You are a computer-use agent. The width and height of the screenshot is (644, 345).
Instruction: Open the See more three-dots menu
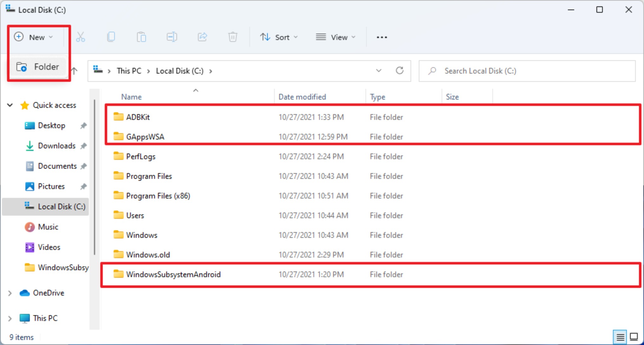click(x=382, y=37)
